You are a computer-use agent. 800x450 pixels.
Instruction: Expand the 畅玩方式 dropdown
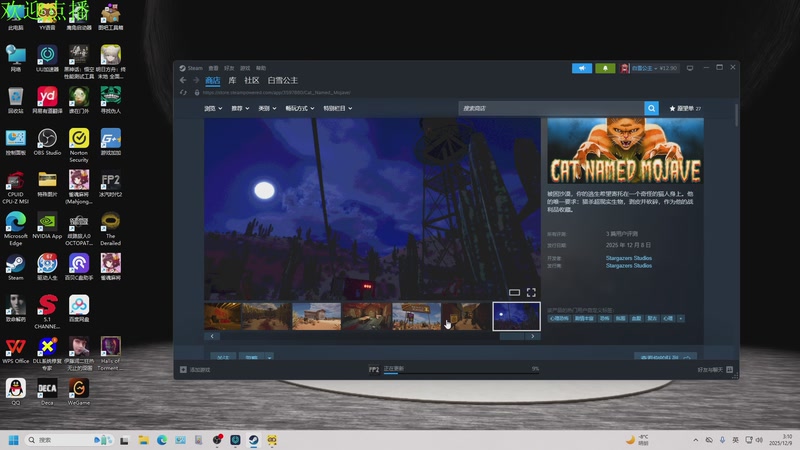[x=300, y=108]
